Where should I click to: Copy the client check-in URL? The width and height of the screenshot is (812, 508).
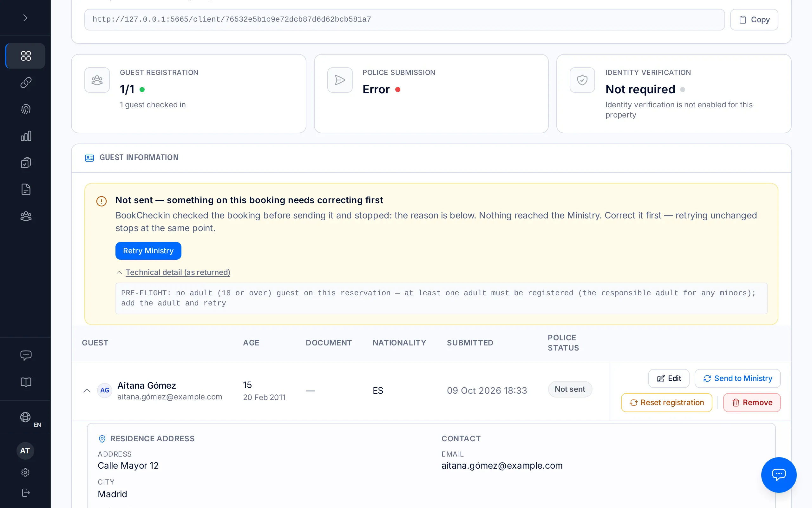click(x=754, y=19)
